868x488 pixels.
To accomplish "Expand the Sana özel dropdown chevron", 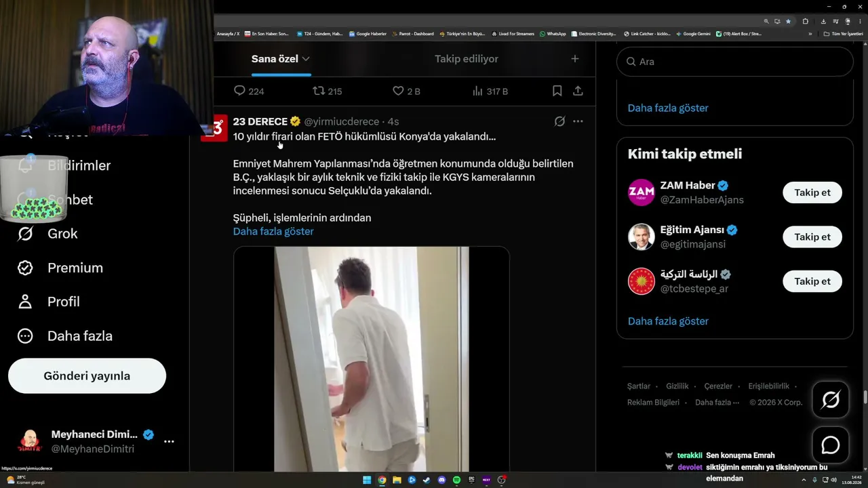I will coord(306,59).
